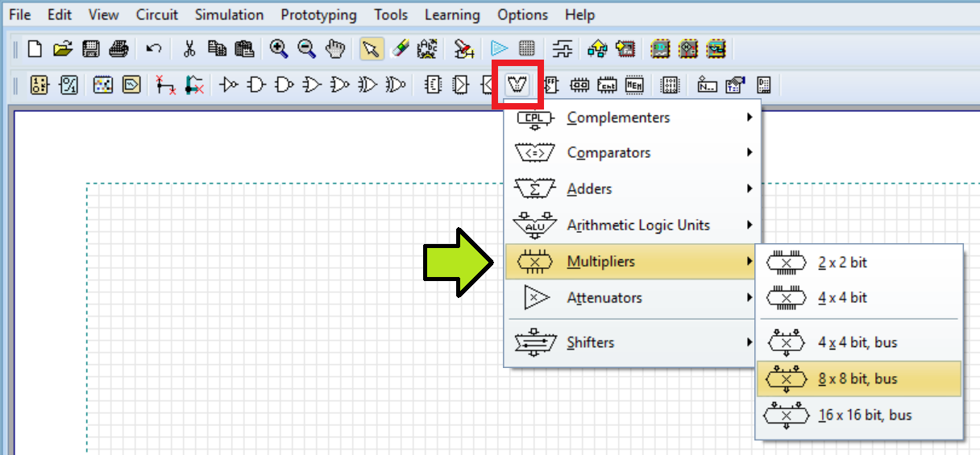Paste from clipboard icon

244,49
